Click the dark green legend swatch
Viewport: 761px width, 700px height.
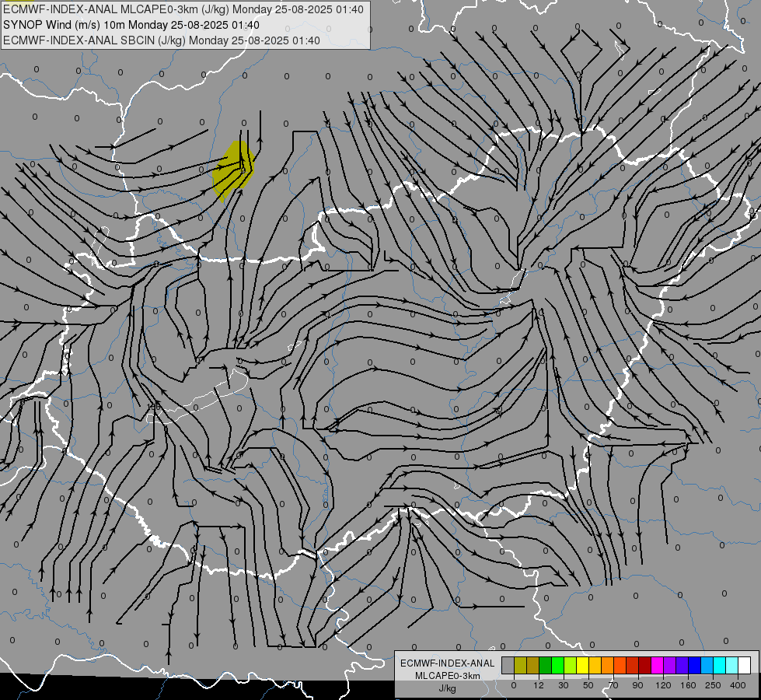click(x=546, y=665)
